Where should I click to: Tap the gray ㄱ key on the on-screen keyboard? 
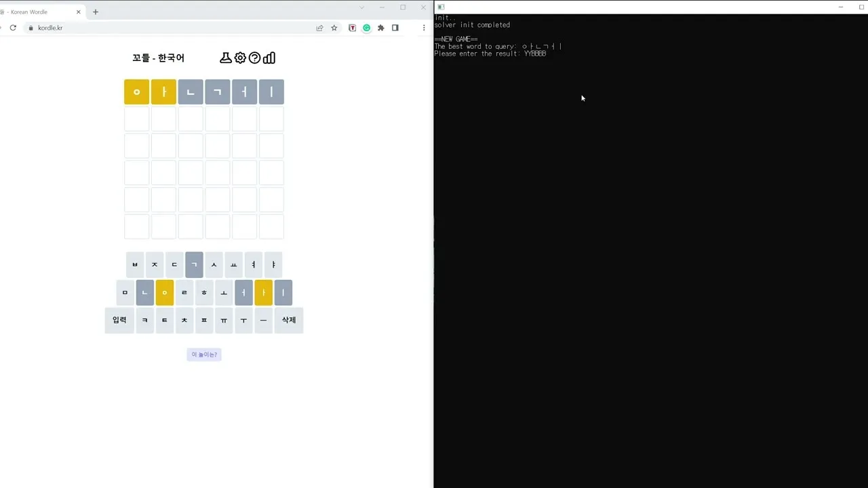pyautogui.click(x=194, y=265)
